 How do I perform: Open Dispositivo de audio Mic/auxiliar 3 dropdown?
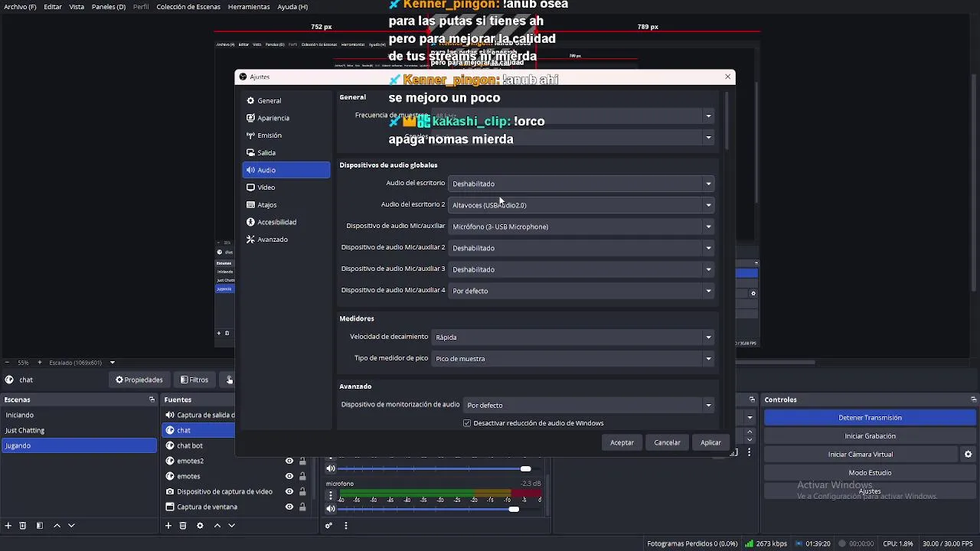pos(581,269)
